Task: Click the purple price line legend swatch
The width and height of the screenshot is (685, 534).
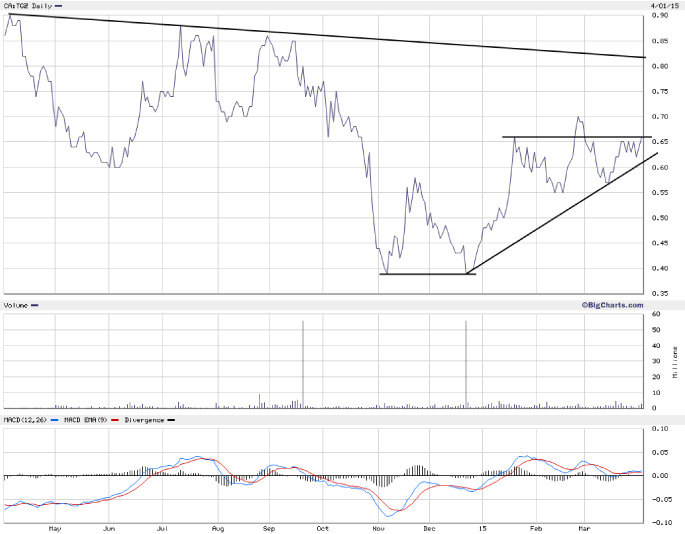Action: point(58,6)
